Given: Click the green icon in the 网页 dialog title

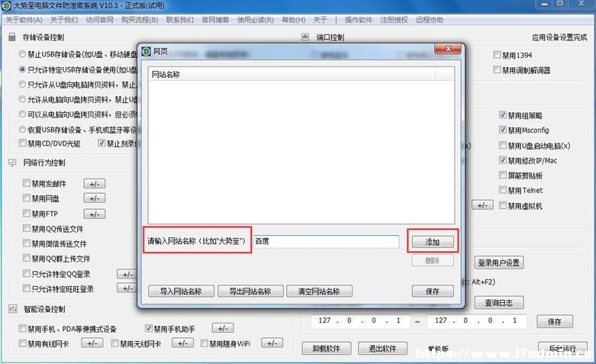Looking at the screenshot, I should (x=147, y=51).
